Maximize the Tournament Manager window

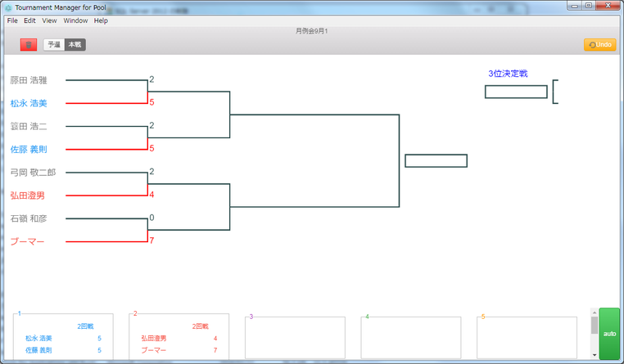tap(589, 6)
